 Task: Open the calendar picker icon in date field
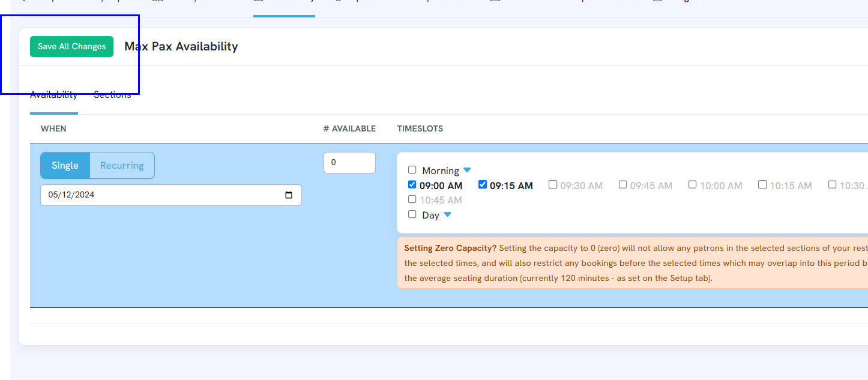point(289,195)
